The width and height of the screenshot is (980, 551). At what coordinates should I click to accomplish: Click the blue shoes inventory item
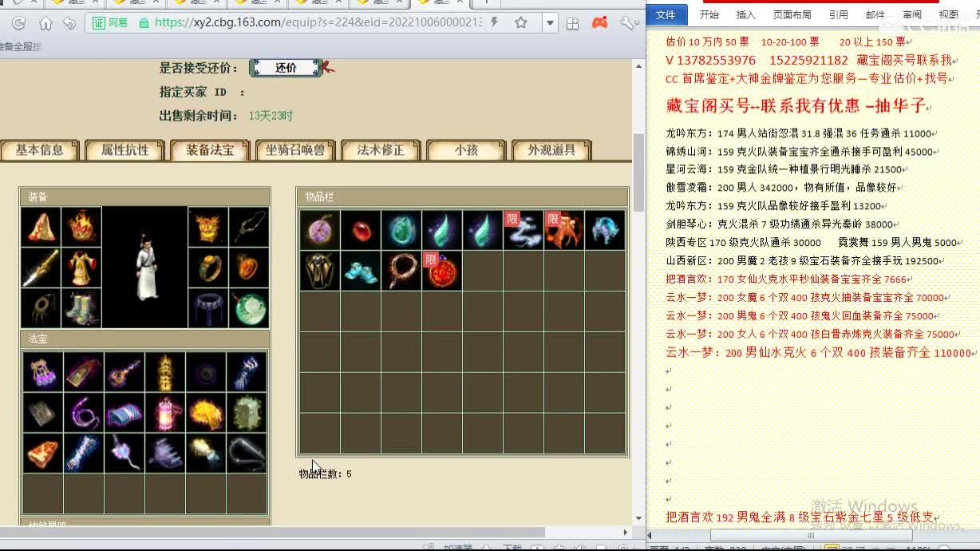point(361,271)
